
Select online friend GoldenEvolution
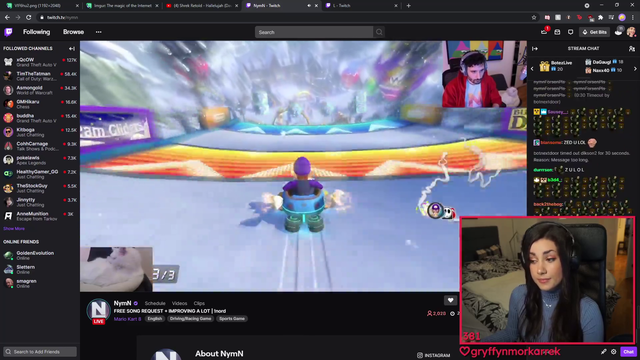point(40,256)
